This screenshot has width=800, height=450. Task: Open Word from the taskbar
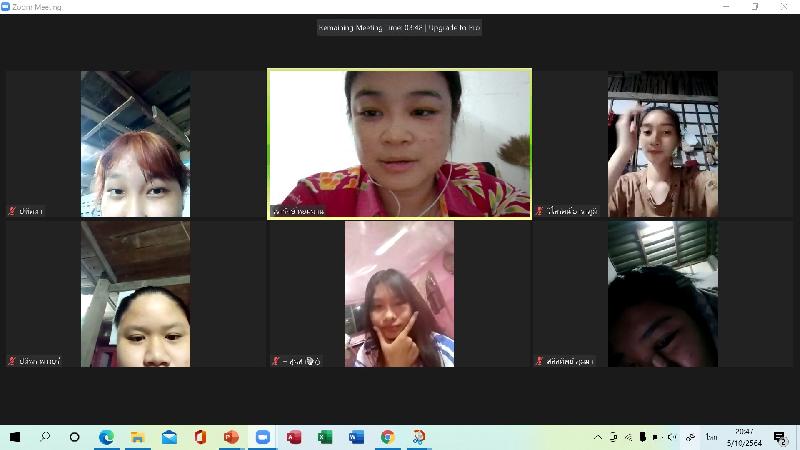(356, 437)
